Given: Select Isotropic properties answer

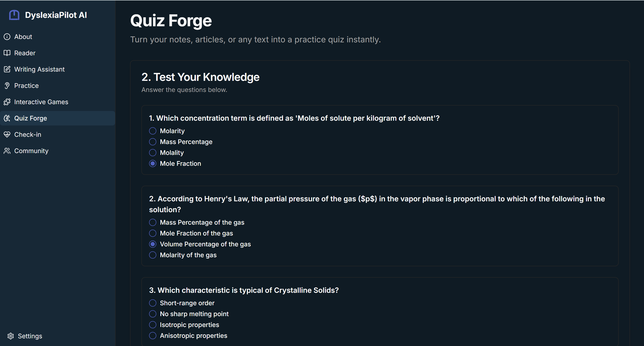Looking at the screenshot, I should point(152,325).
